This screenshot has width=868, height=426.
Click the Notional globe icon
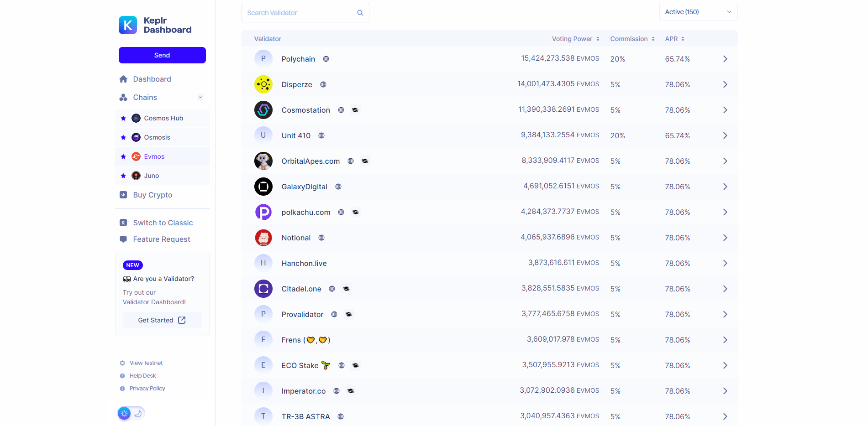(321, 238)
